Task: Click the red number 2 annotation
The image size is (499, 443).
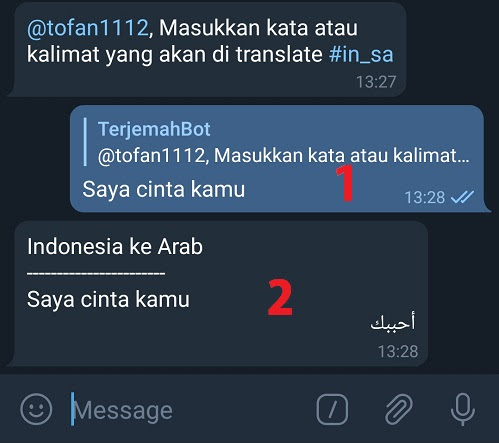Action: pyautogui.click(x=280, y=297)
